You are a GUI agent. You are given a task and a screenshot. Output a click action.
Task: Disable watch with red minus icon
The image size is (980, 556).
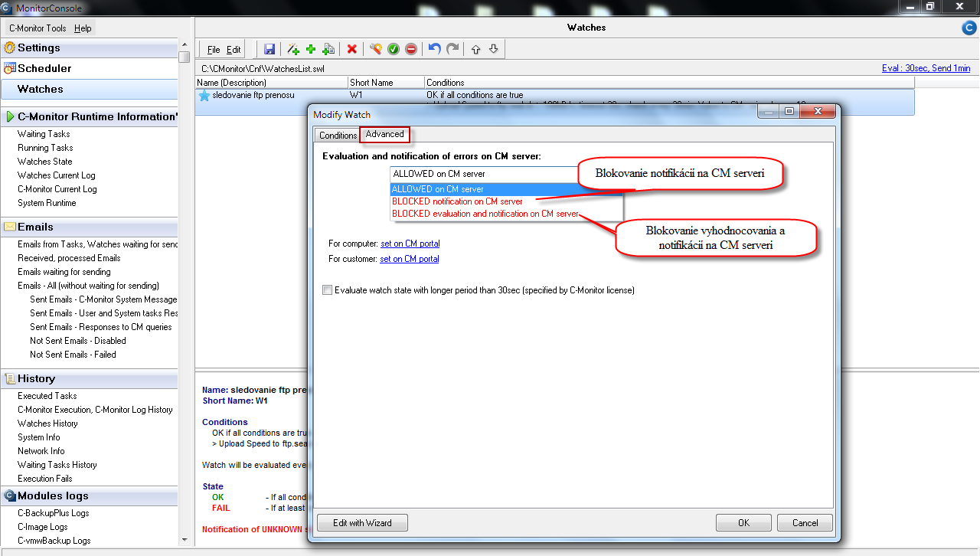[x=411, y=49]
